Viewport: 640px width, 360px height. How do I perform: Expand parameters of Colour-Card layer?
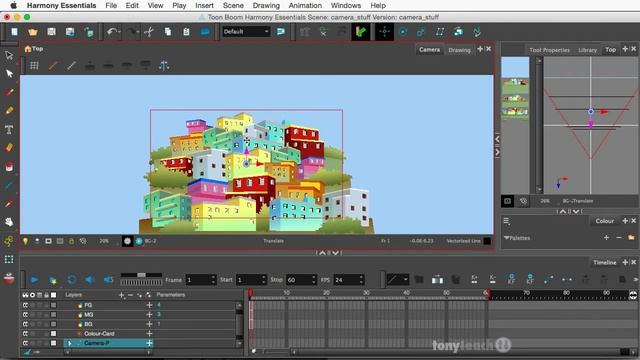[x=149, y=334]
